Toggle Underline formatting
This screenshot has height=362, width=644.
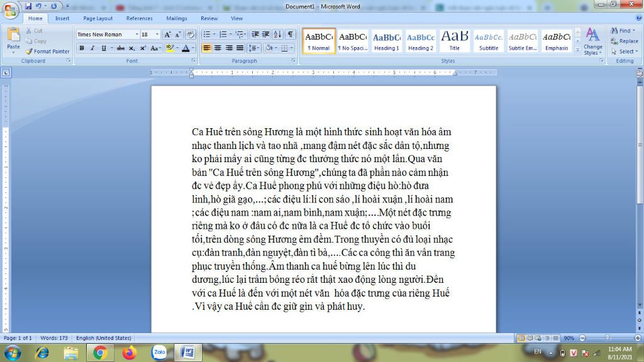pyautogui.click(x=104, y=48)
